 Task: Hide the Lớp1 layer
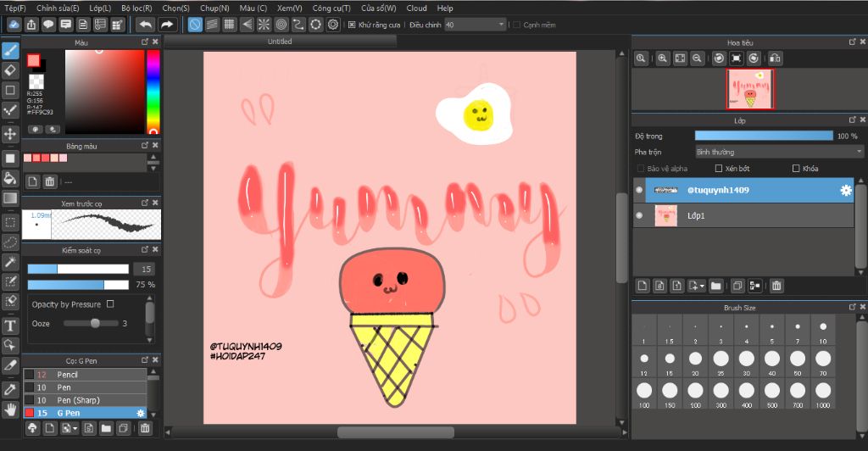pos(639,215)
